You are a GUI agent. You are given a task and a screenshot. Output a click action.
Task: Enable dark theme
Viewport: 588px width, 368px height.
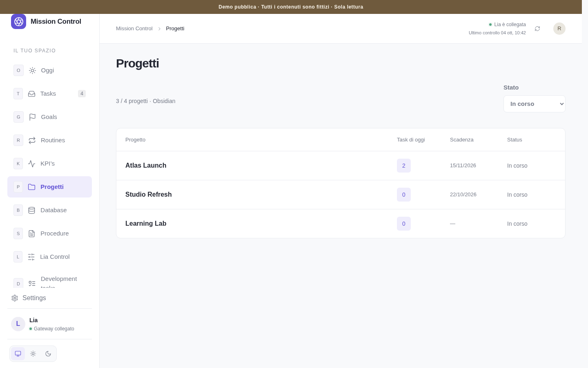tap(48, 354)
